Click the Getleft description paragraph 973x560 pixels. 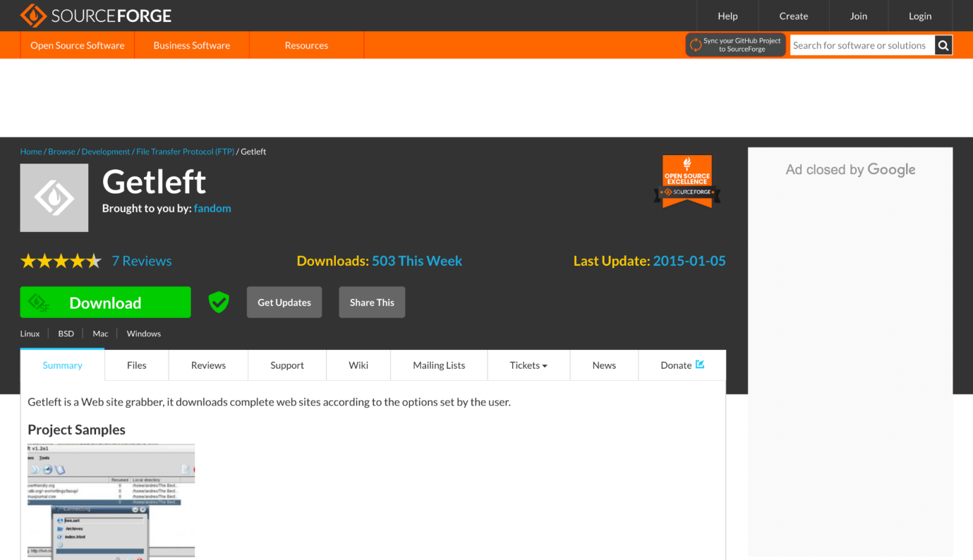point(269,402)
